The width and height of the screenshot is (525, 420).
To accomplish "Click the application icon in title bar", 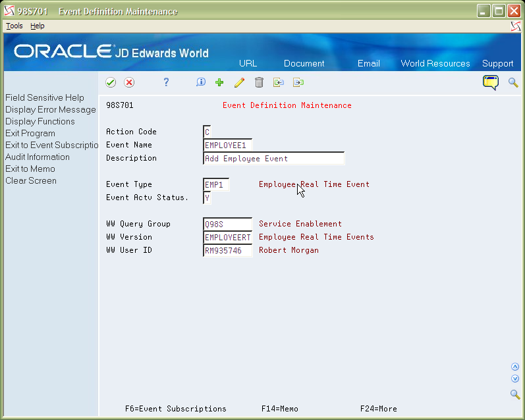I will pos(9,11).
